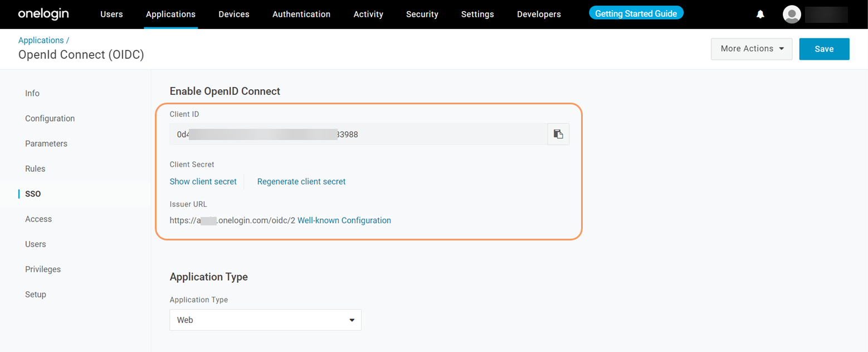This screenshot has height=352, width=868.
Task: Click the Enable OpenID Connect heading
Action: tap(225, 91)
